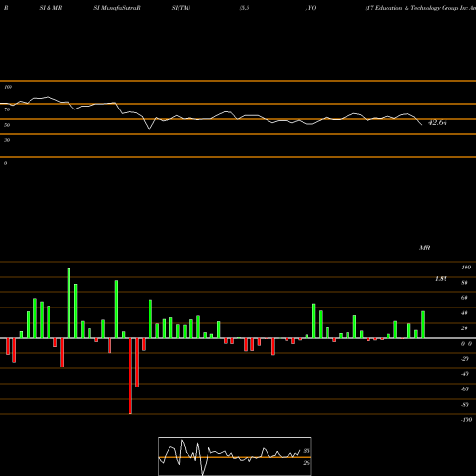Click the 'SI MunafaSutraR' header text

117,8
